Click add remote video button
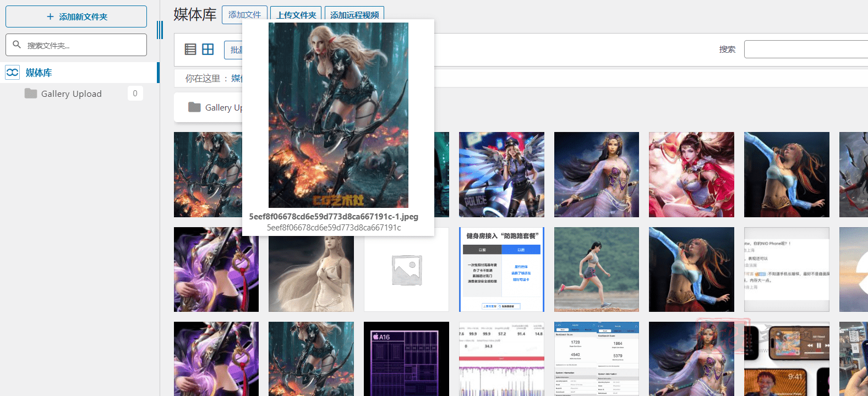This screenshot has width=868, height=396. (354, 15)
